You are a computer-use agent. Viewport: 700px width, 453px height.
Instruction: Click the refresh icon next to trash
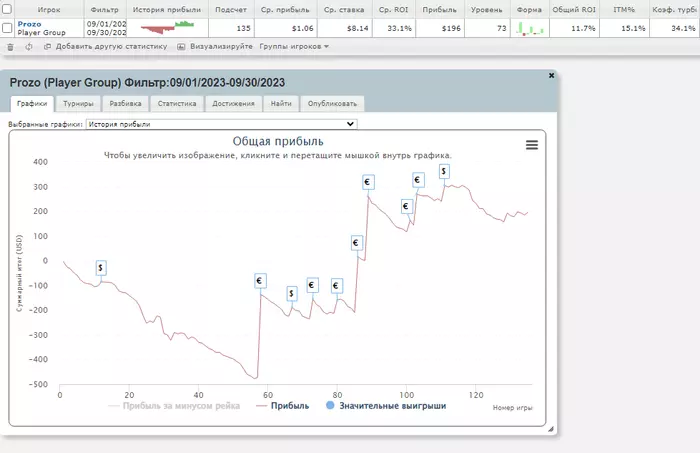point(29,46)
